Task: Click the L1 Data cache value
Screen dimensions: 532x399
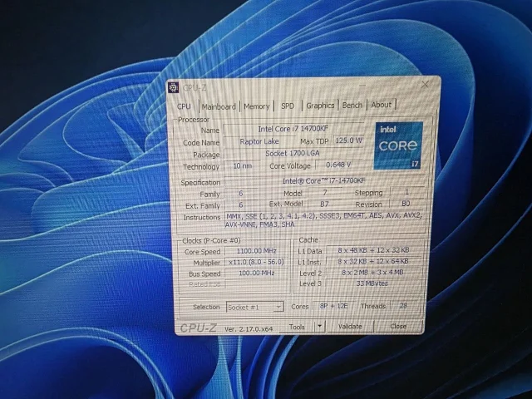Action: (x=373, y=250)
